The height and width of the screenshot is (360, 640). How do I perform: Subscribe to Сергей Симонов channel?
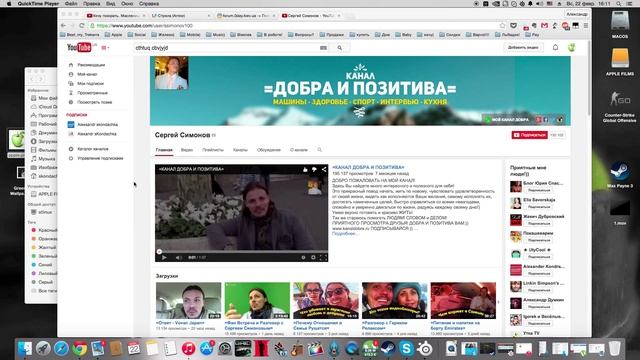coord(529,135)
